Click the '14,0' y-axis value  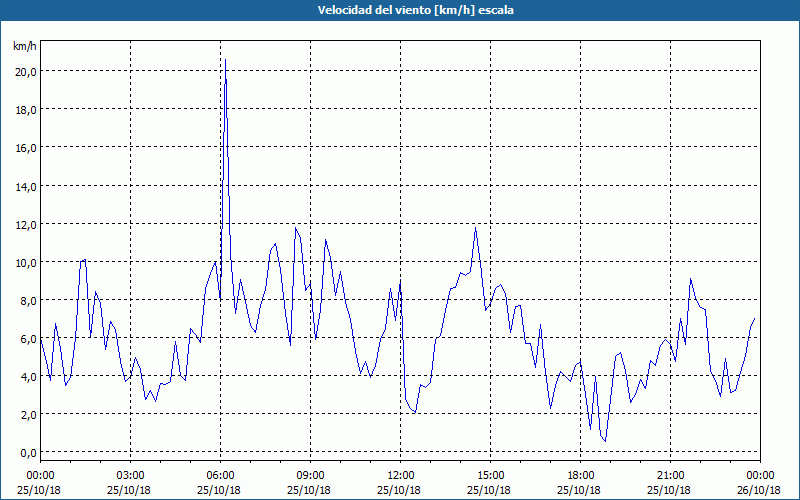[x=26, y=186]
